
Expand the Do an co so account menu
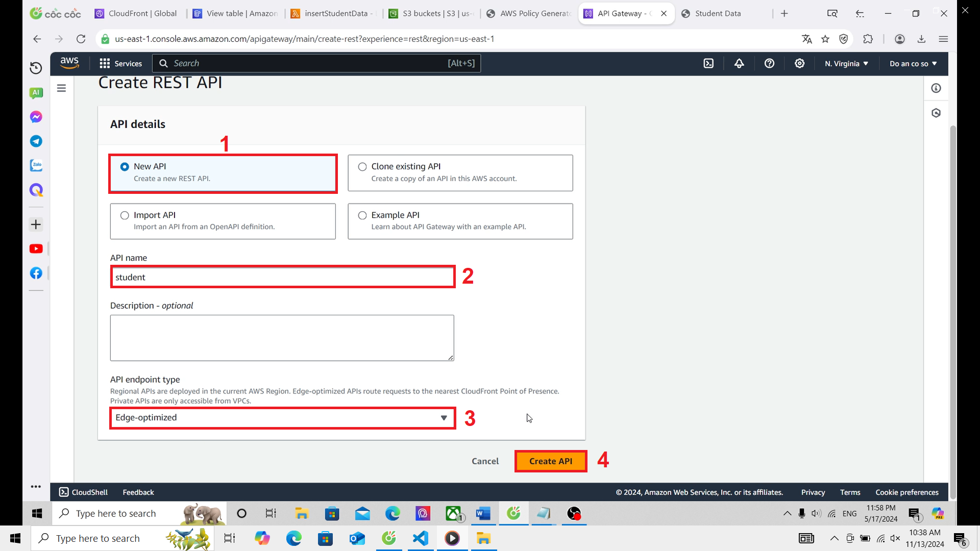tap(913, 63)
